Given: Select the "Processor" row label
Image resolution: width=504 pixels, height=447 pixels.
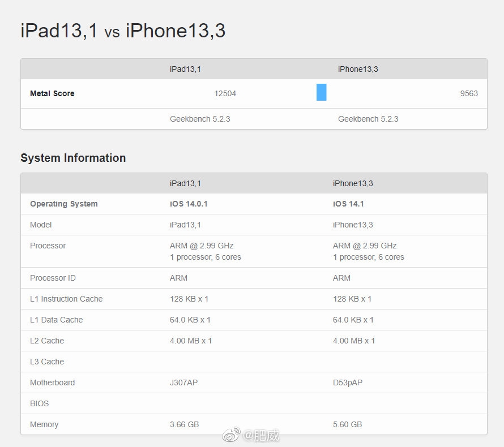Looking at the screenshot, I should (48, 246).
